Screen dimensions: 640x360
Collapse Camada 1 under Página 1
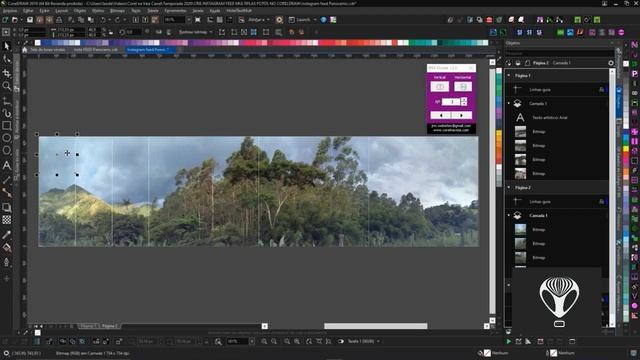(509, 103)
